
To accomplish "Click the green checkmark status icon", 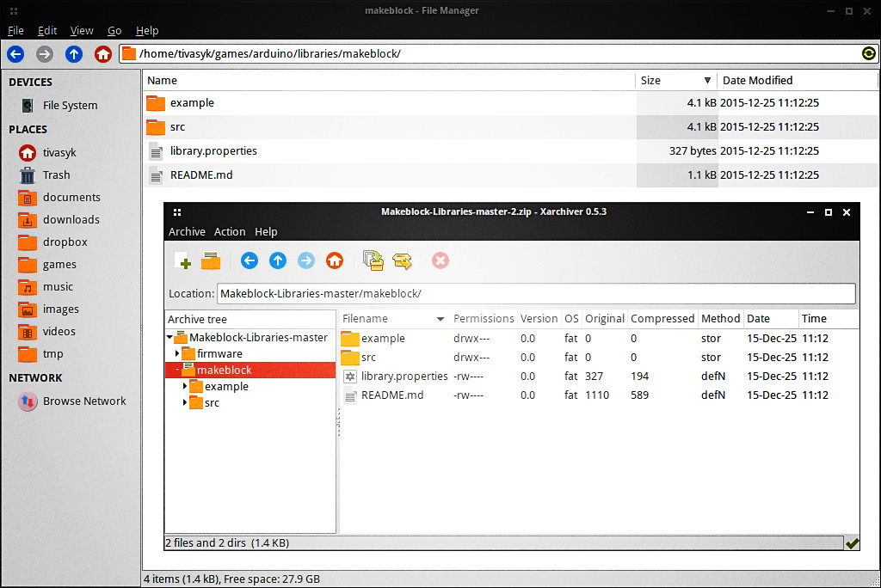I will 852,543.
